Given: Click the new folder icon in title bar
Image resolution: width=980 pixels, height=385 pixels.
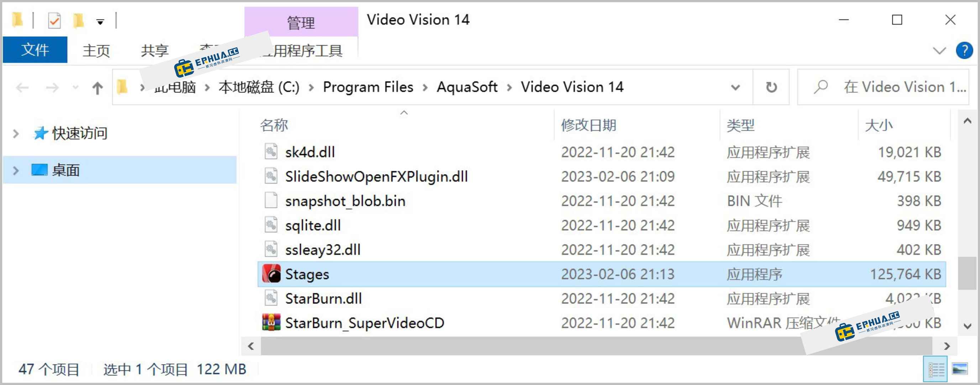Looking at the screenshot, I should [x=78, y=20].
